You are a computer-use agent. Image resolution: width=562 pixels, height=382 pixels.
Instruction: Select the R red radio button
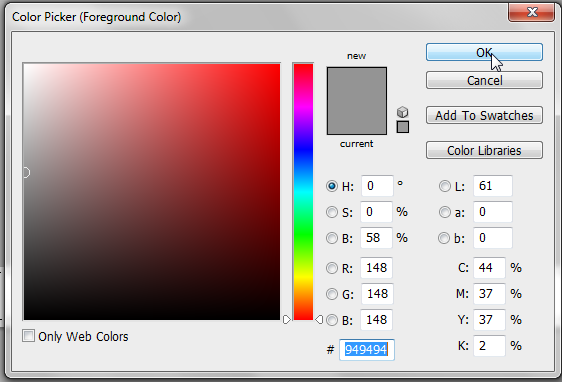[x=332, y=268]
